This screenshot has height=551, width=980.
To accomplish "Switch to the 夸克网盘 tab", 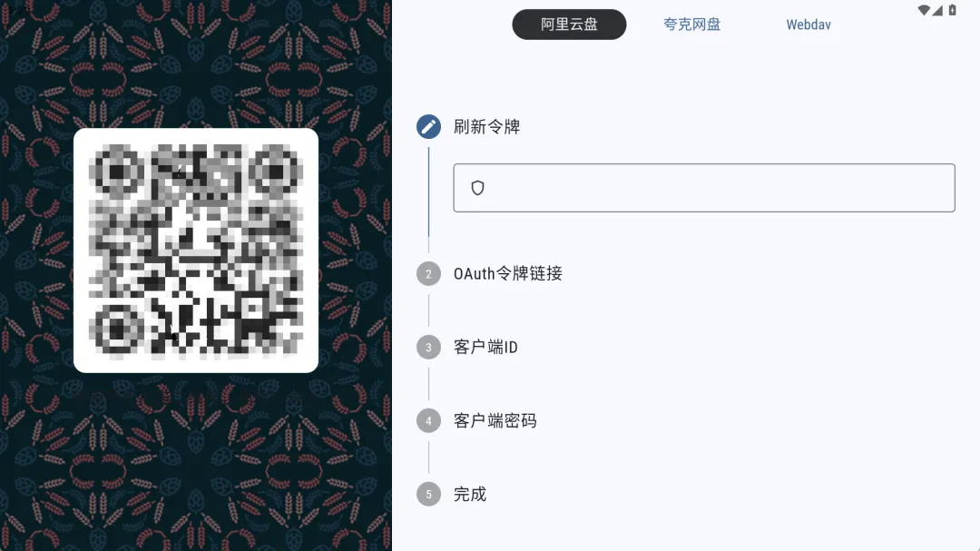I will click(x=691, y=25).
